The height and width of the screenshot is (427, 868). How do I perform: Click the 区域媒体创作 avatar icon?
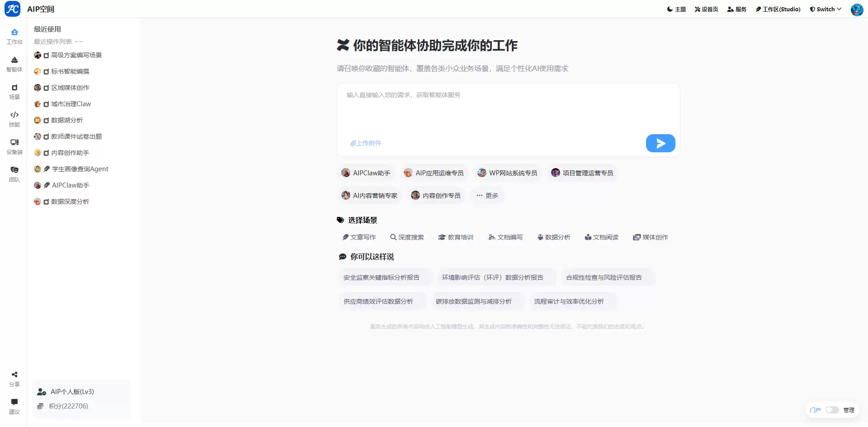coord(38,88)
